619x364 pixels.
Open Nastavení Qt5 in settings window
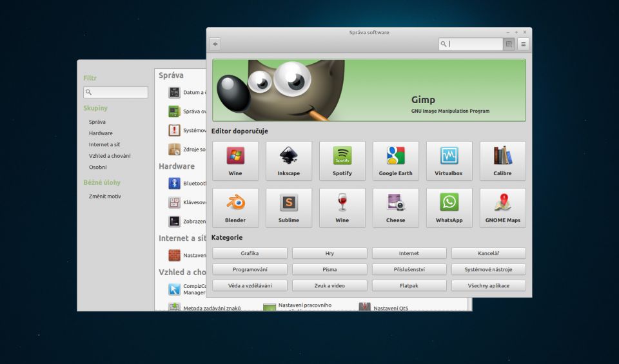[383, 307]
